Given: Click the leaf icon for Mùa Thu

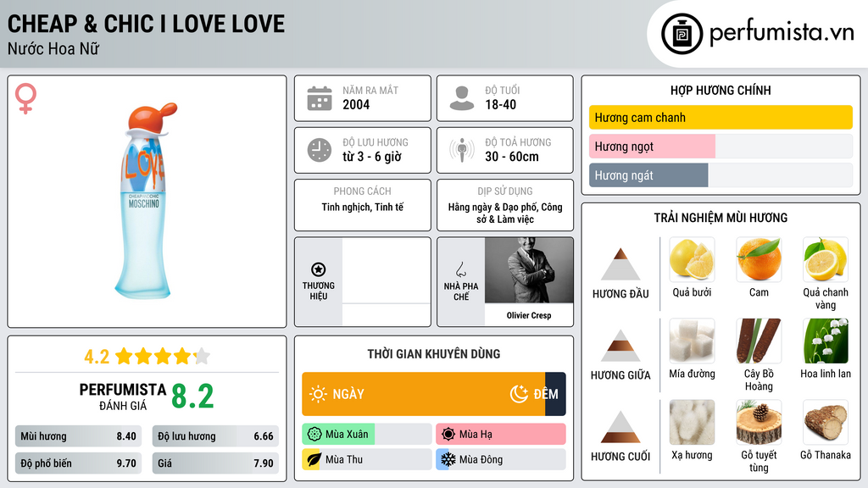Looking at the screenshot, I should pyautogui.click(x=314, y=460).
